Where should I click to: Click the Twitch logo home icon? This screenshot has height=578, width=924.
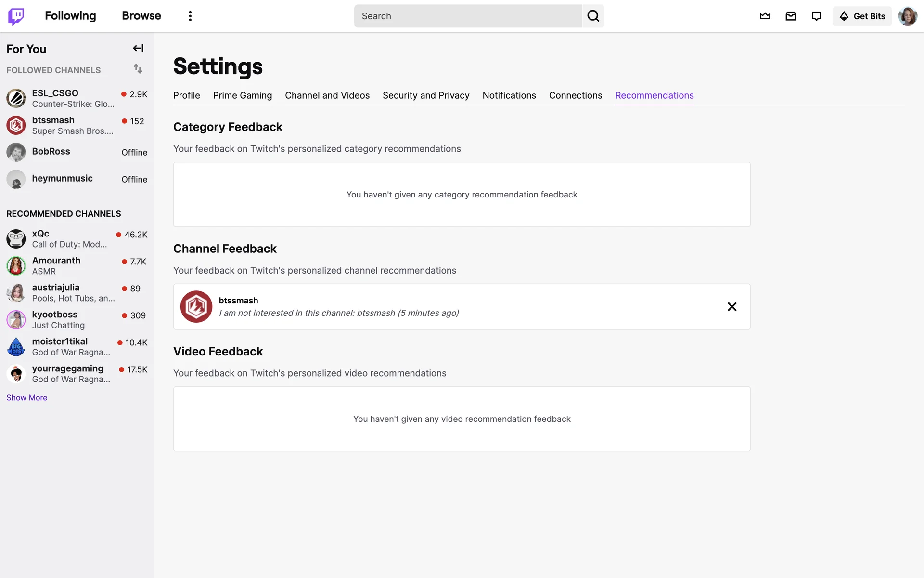click(16, 16)
